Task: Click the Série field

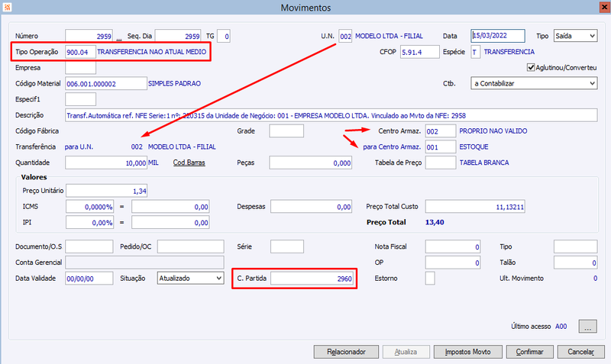Action: [x=287, y=246]
